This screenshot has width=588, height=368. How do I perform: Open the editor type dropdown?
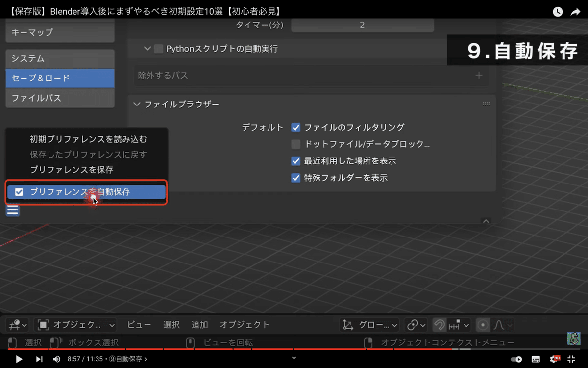tap(18, 325)
